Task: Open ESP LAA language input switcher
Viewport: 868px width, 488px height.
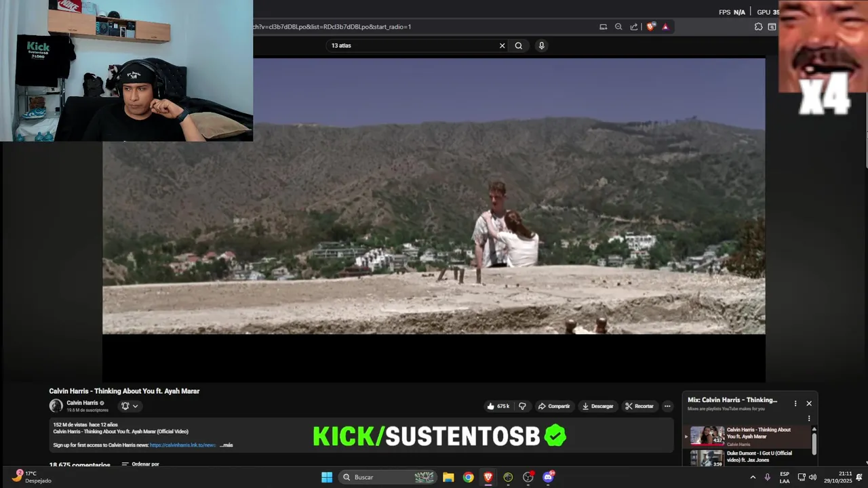Action: click(785, 477)
